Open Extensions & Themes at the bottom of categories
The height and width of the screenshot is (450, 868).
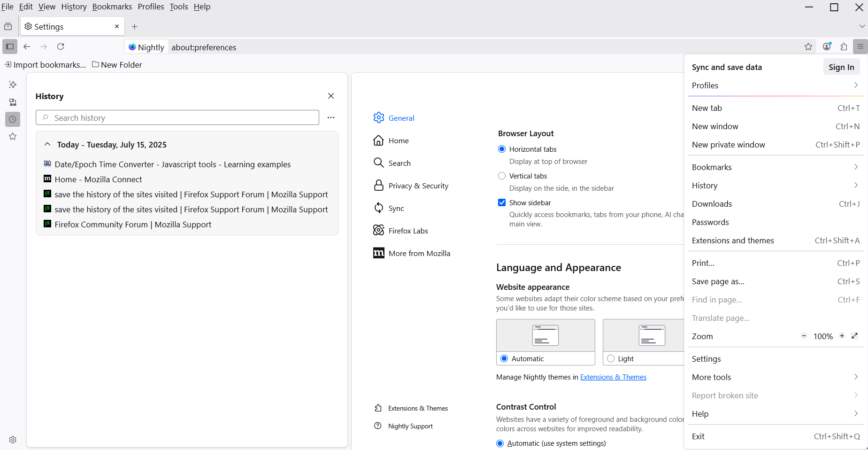coord(411,408)
